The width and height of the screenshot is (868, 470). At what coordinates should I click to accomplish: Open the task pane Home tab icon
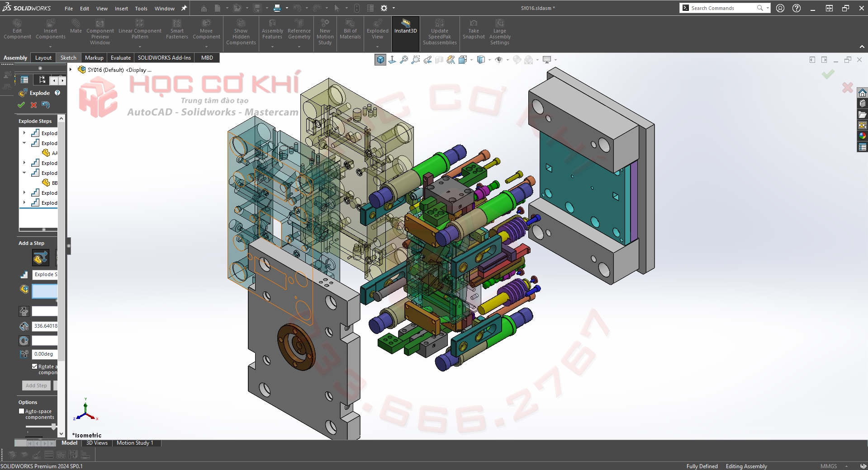click(x=863, y=93)
